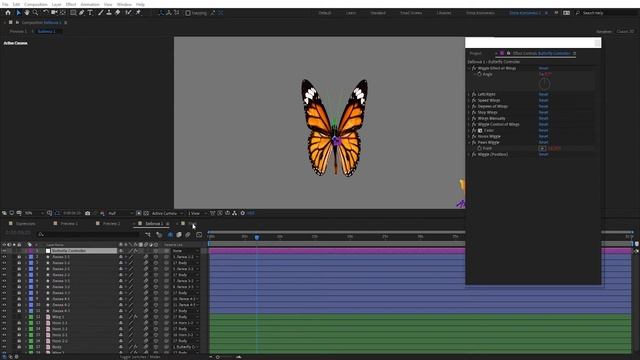Reset the Paws Wiggle effect
640x360 pixels.
[543, 142]
